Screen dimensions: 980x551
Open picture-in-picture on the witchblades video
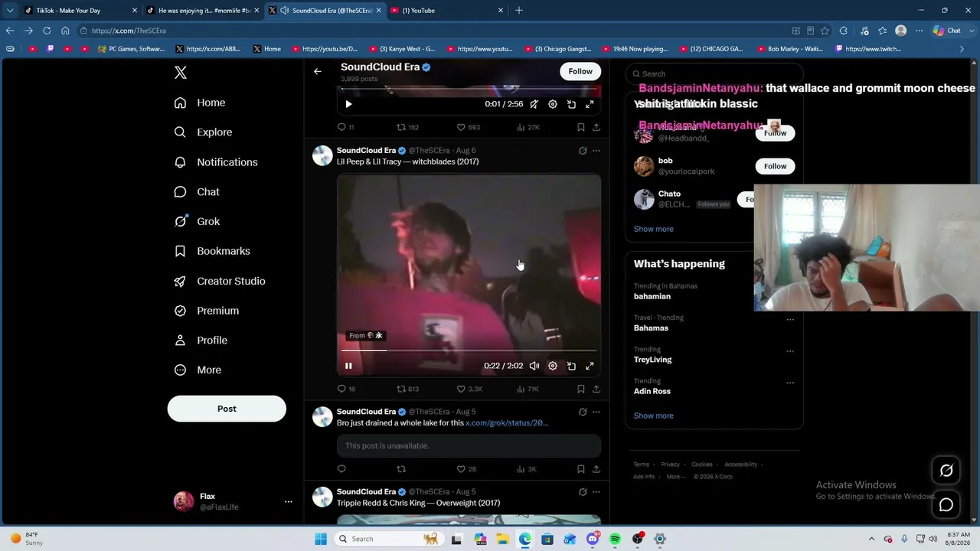pos(571,366)
